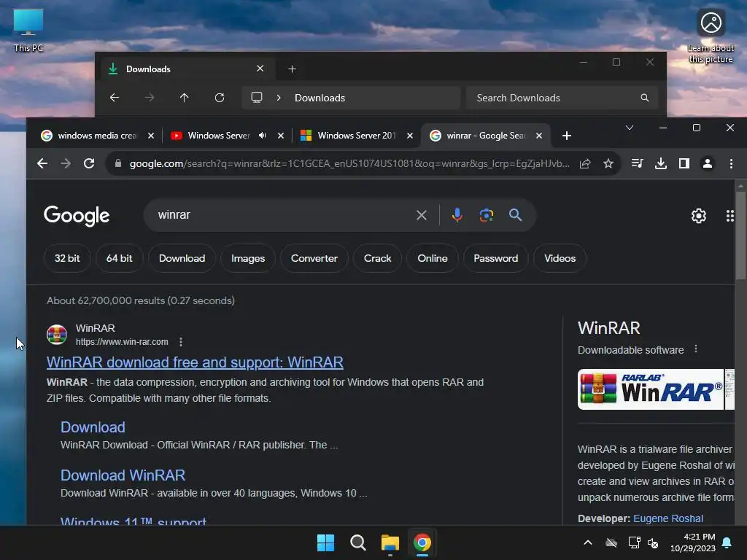Click Learn about this picture icon

pyautogui.click(x=711, y=36)
